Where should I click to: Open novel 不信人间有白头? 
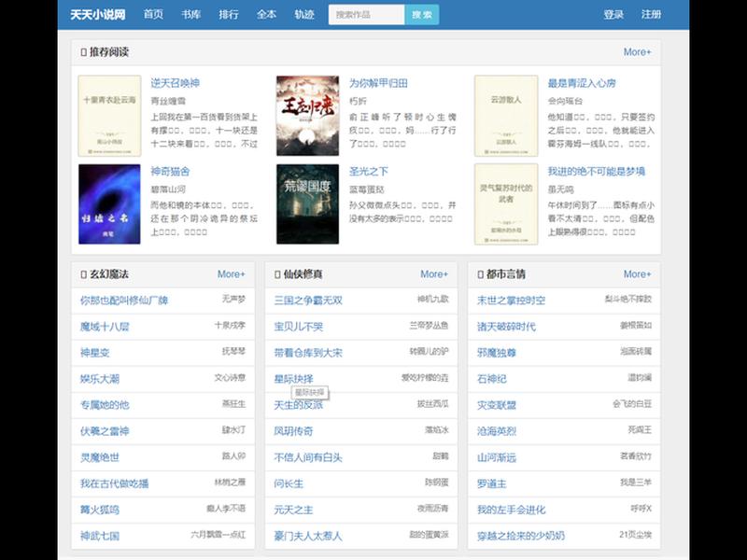click(308, 457)
